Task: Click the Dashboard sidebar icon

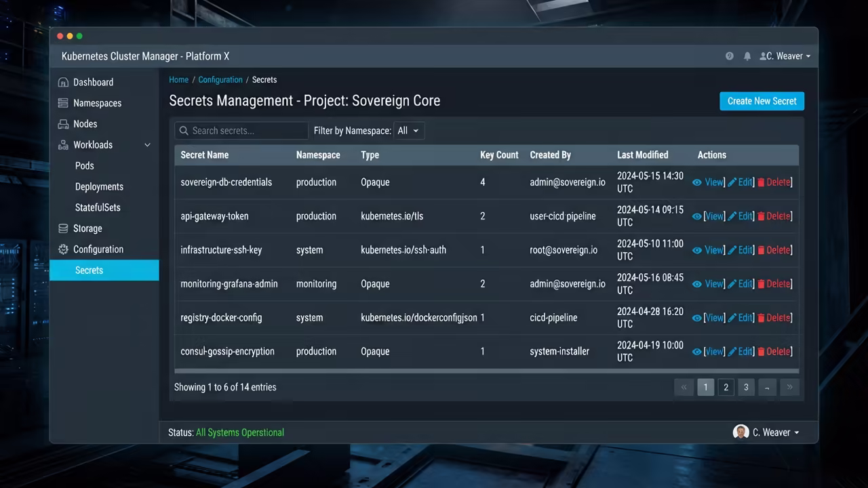Action: 63,82
